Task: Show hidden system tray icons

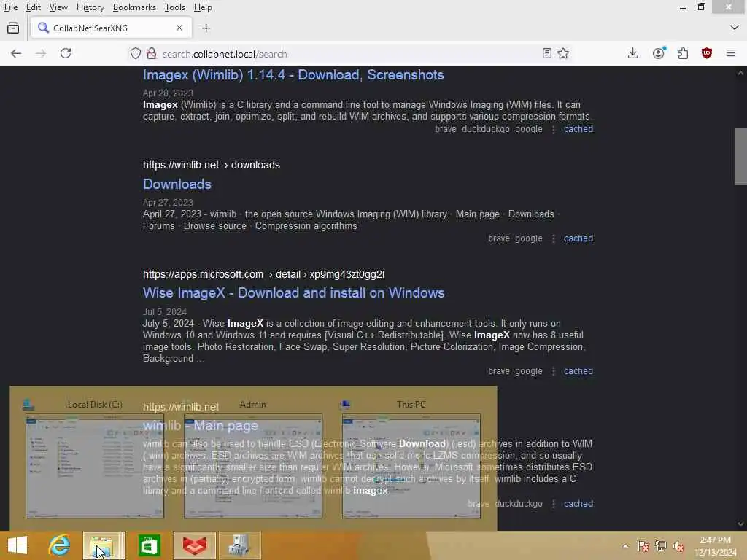Action: pos(625,545)
